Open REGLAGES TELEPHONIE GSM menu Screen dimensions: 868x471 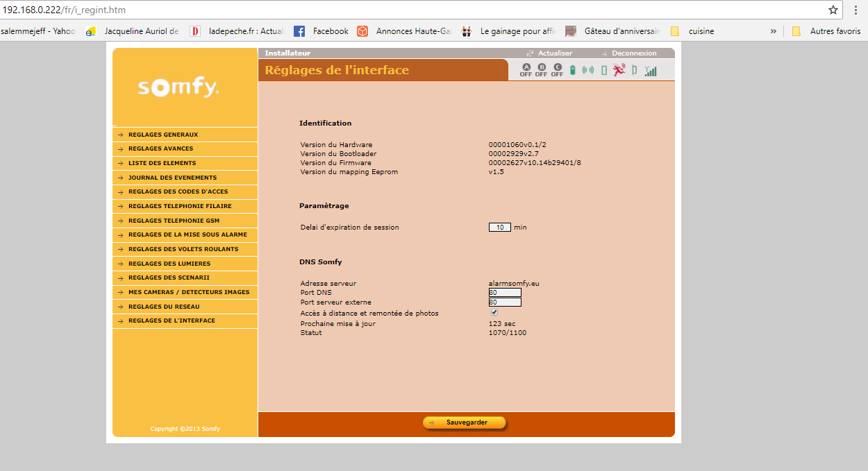pos(185,221)
